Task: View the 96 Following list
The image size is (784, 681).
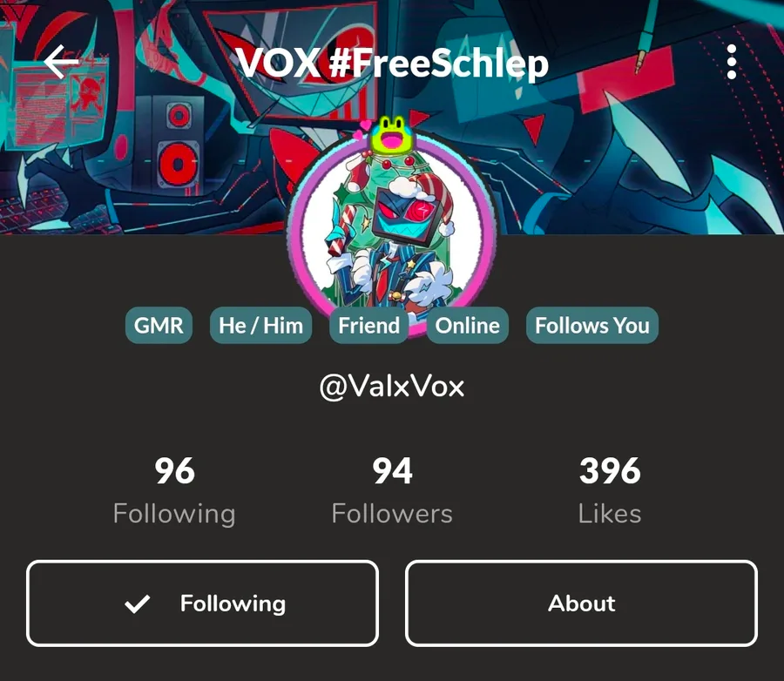Action: tap(174, 490)
